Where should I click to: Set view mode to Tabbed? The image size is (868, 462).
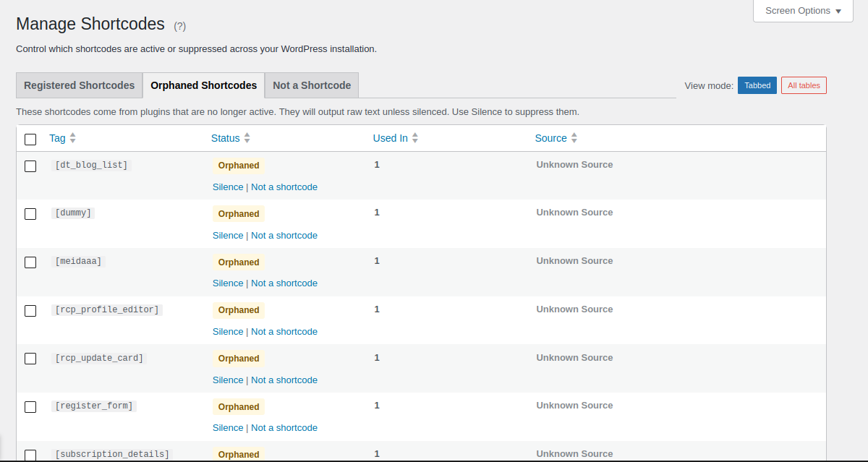(757, 85)
